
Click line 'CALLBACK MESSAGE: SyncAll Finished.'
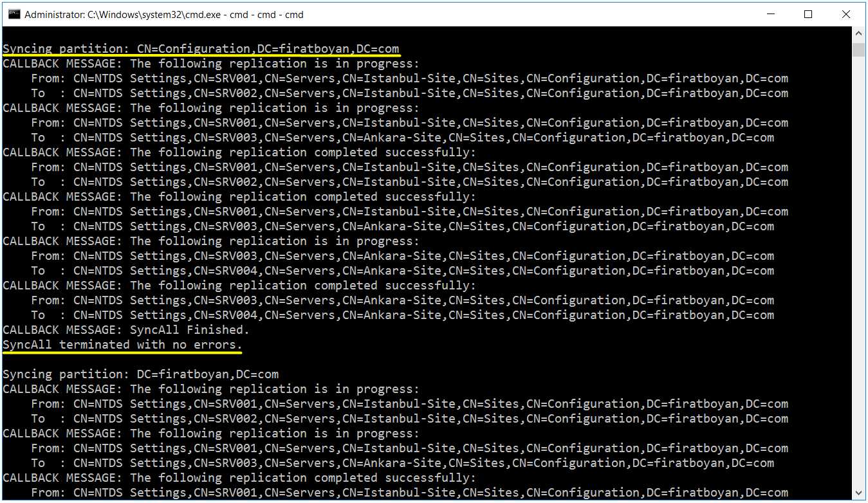[125, 330]
